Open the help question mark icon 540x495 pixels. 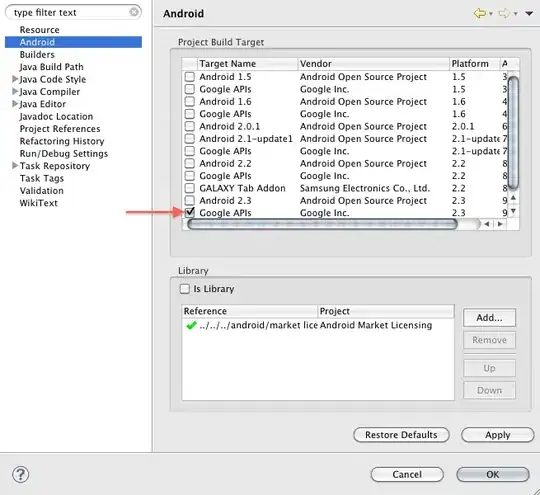tap(21, 474)
